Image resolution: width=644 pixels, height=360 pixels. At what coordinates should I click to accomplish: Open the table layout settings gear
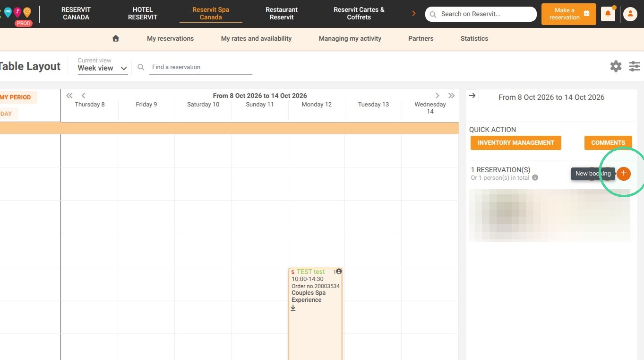[x=616, y=66]
